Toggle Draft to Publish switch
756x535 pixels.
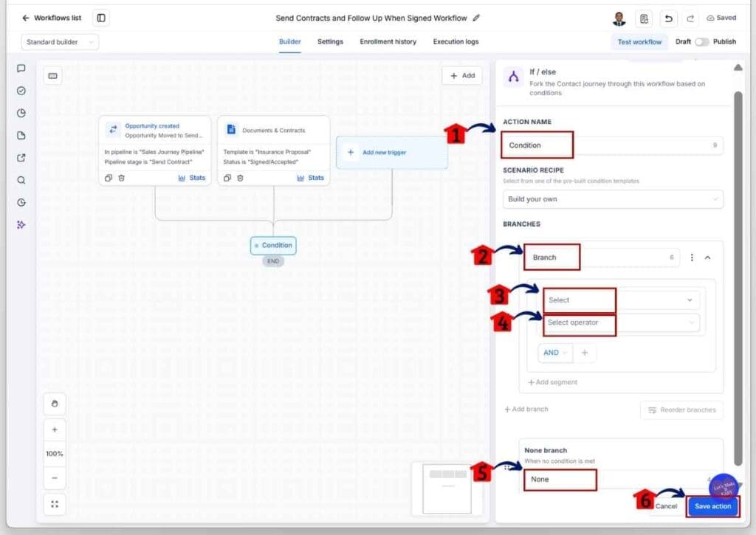[701, 42]
